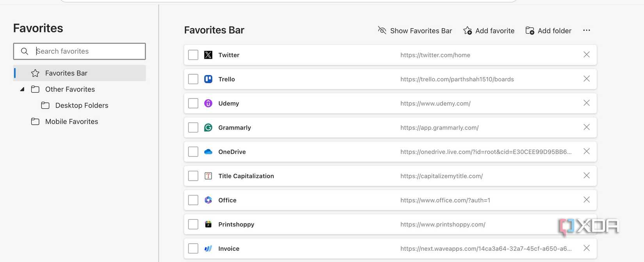The width and height of the screenshot is (644, 262).
Task: Click the twitter.com/home URL
Action: pos(435,55)
